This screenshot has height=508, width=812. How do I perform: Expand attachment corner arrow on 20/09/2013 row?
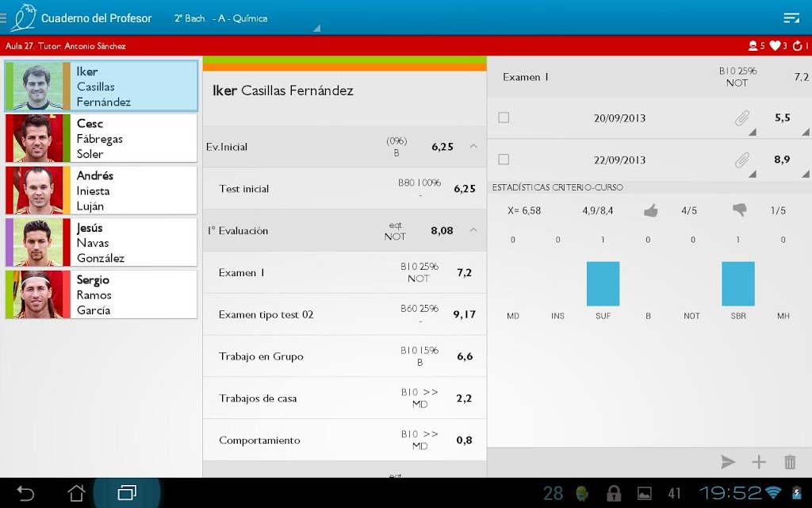coord(753,133)
